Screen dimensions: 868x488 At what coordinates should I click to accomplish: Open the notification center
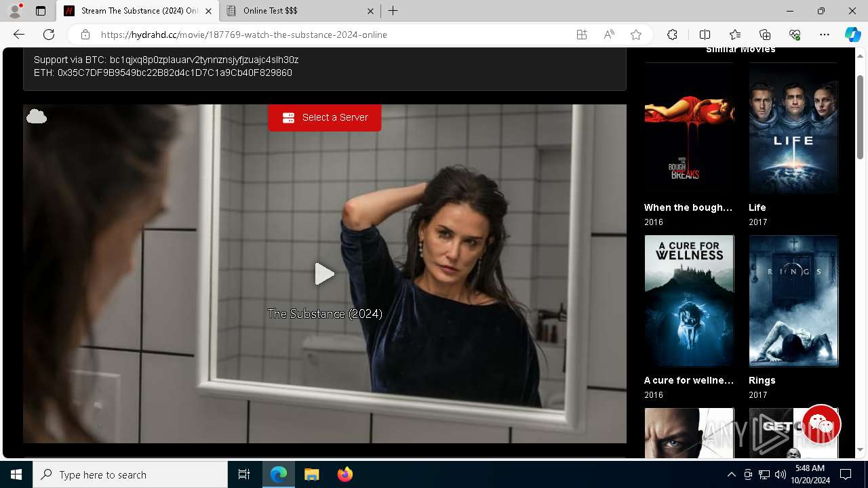pyautogui.click(x=846, y=474)
